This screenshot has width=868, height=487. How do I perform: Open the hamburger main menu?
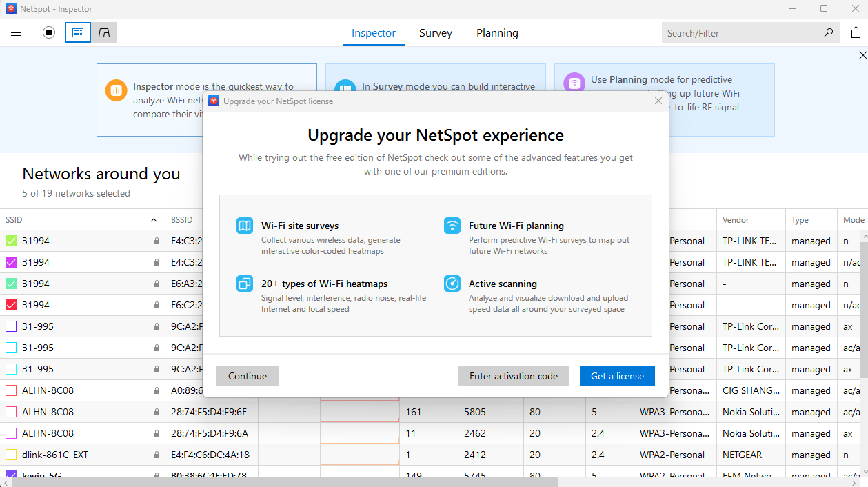(x=16, y=32)
